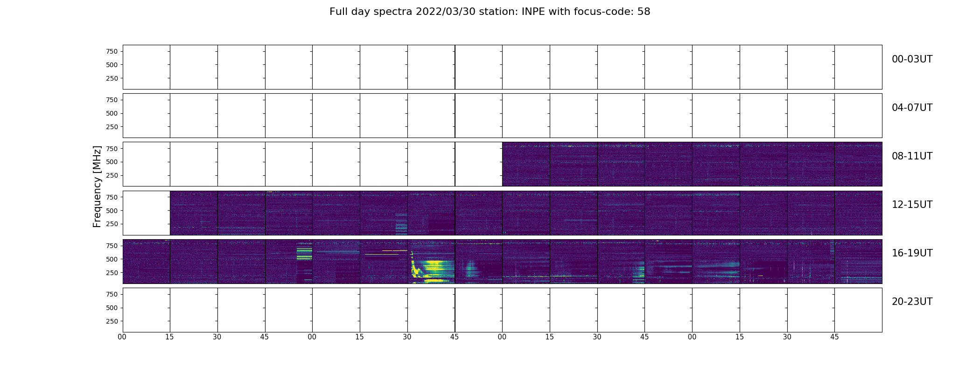980x373 pixels.
Task: Select the '08-11UT' row label
Action: tap(912, 156)
